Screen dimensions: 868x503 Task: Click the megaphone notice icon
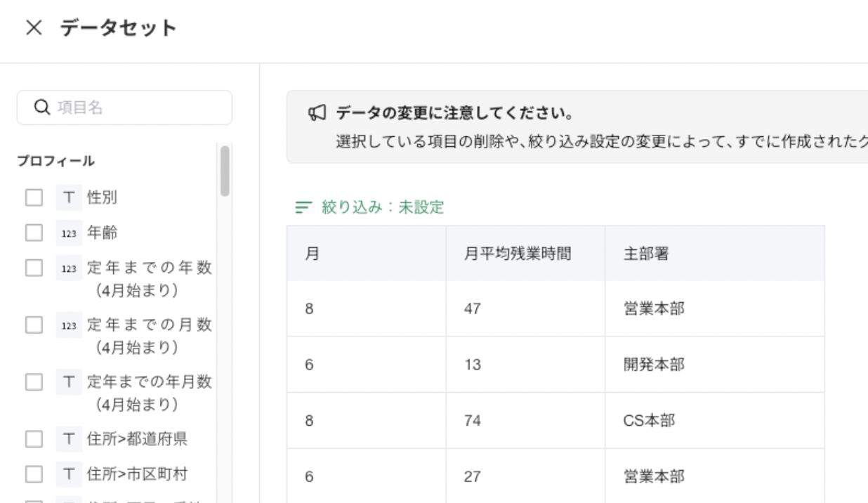(317, 113)
